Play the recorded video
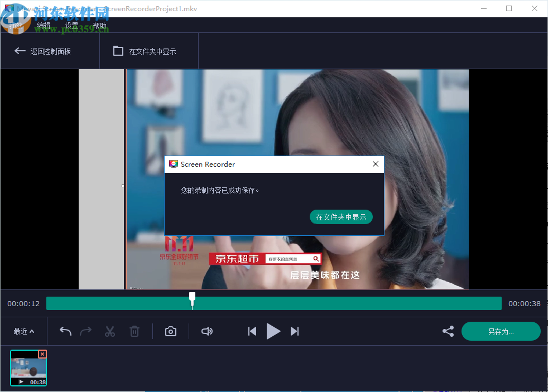548x392 pixels. 273,331
